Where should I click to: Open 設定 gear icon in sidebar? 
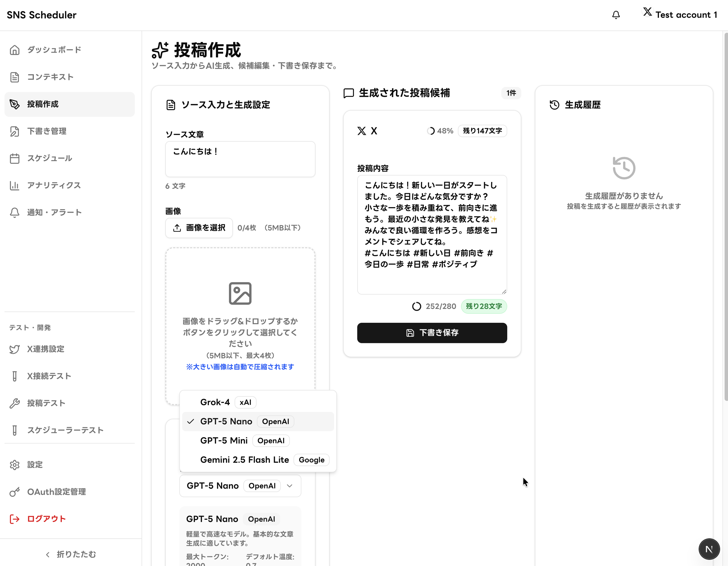pyautogui.click(x=15, y=465)
